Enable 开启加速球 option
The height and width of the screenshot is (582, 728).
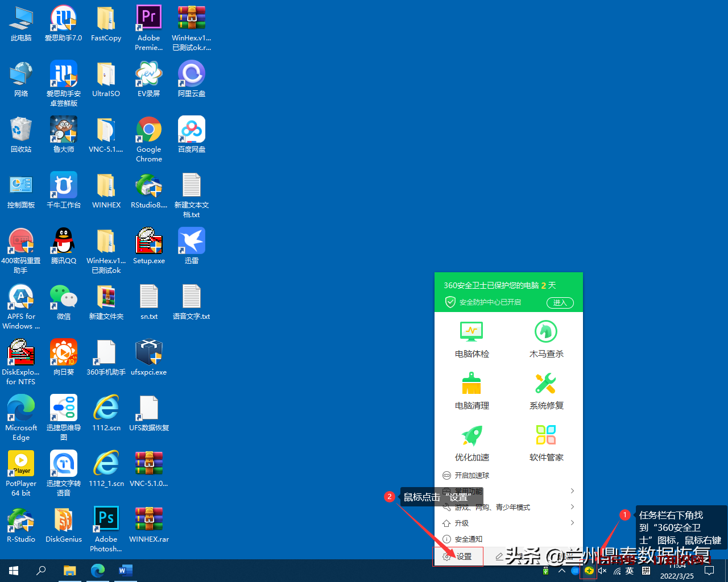click(471, 475)
